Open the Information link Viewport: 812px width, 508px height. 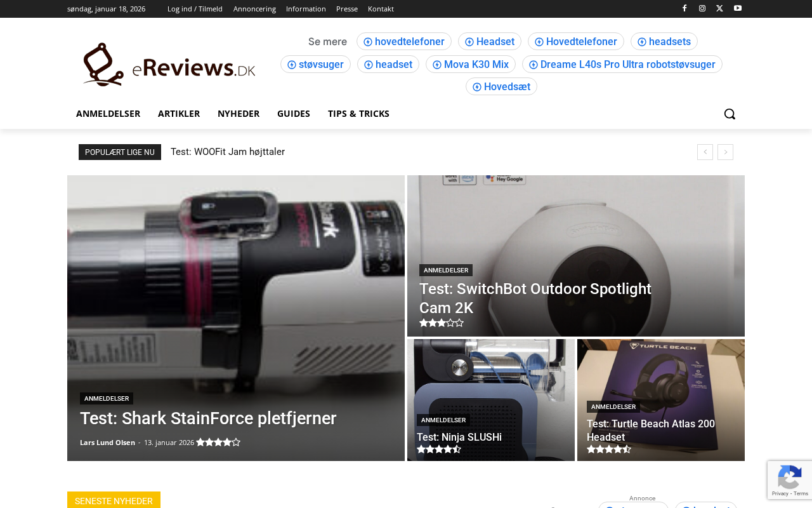coord(306,9)
